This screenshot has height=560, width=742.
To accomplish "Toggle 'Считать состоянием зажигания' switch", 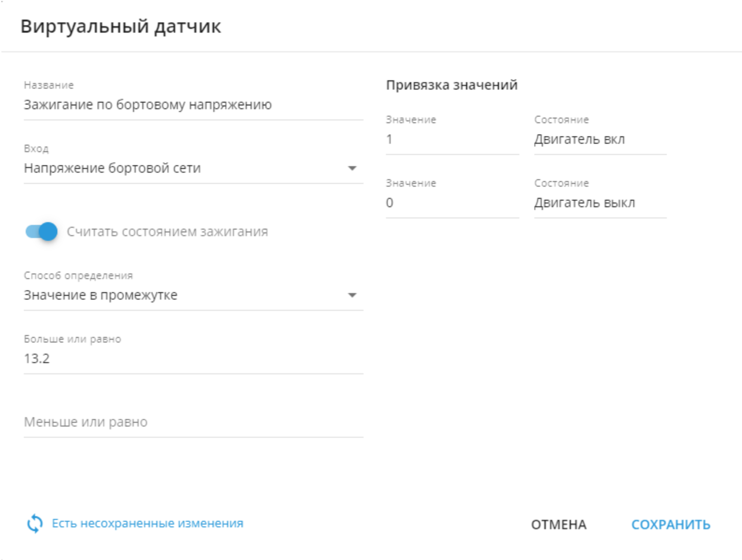I will 41,231.
